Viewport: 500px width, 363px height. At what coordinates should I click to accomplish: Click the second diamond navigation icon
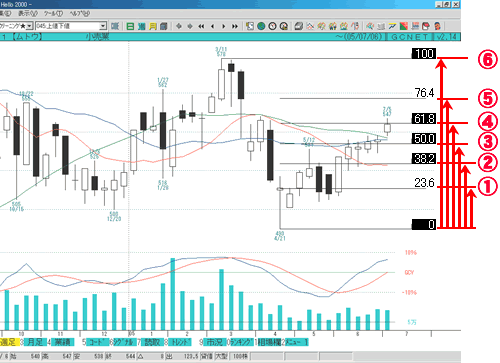point(190,26)
